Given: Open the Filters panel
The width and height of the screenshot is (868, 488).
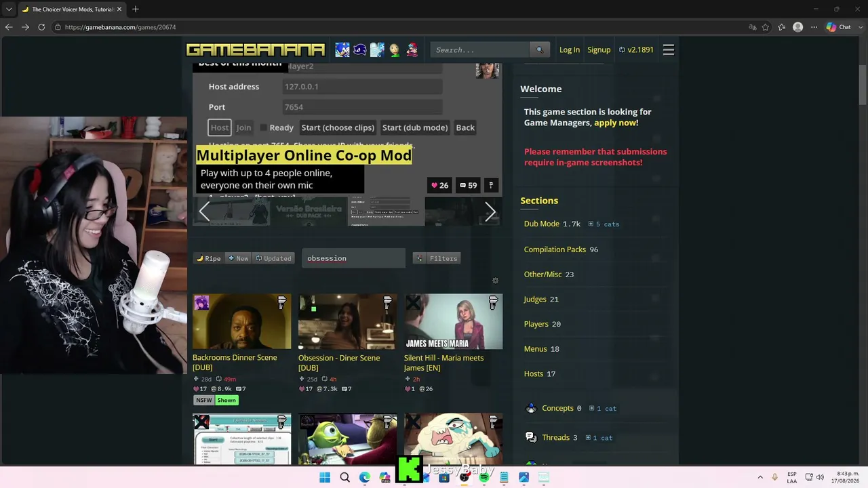Looking at the screenshot, I should pos(437,258).
